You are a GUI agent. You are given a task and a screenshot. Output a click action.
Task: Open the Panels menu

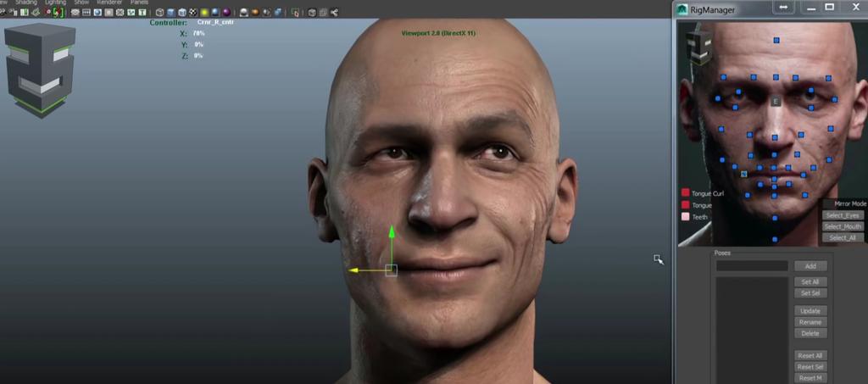(x=139, y=3)
